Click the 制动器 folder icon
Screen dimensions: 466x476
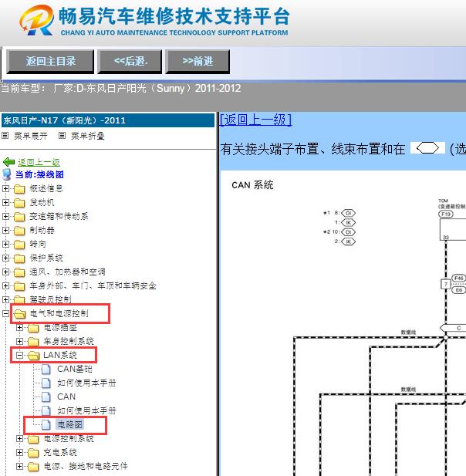click(19, 231)
